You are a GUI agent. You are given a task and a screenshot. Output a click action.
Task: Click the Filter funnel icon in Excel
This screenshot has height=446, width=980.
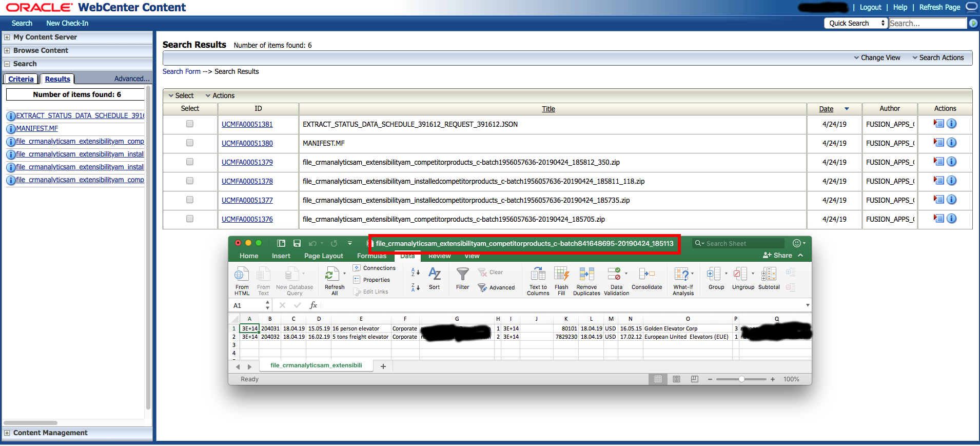(462, 274)
